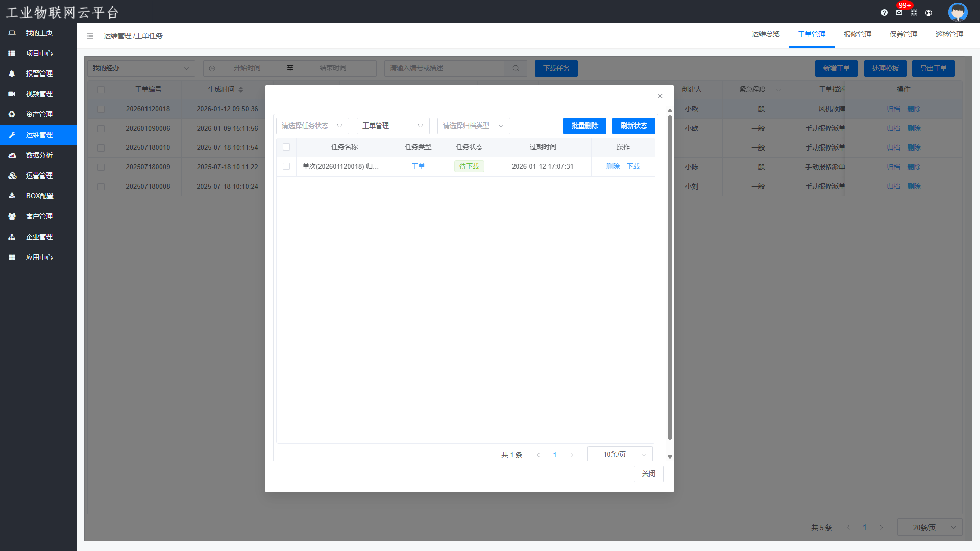Click the help question mark icon
This screenshot has width=980, height=551.
[884, 13]
